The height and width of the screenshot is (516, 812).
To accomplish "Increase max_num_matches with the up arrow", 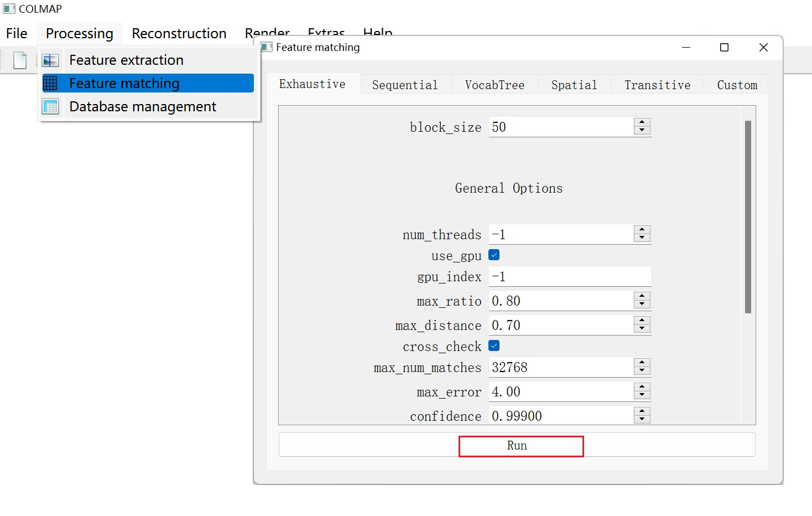I will (x=642, y=363).
